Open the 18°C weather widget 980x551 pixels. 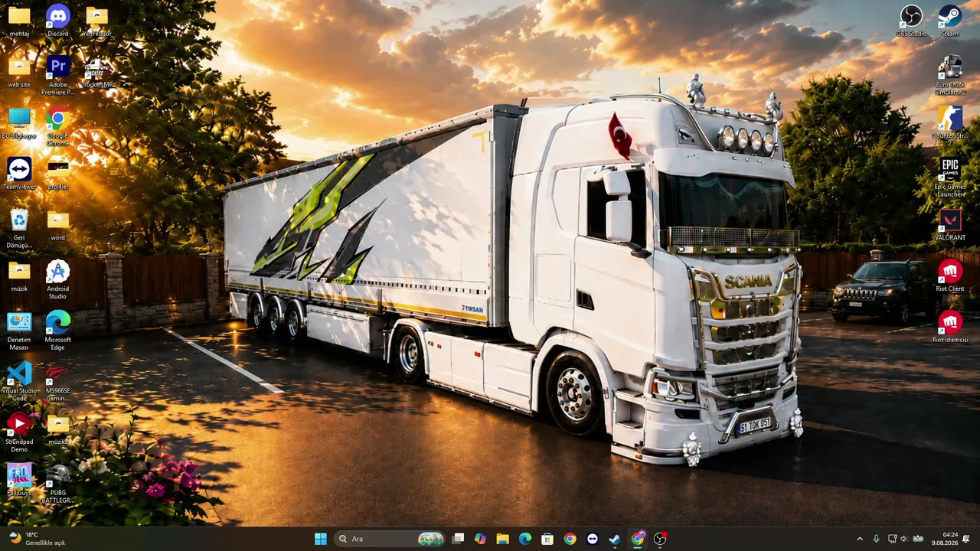pyautogui.click(x=38, y=539)
